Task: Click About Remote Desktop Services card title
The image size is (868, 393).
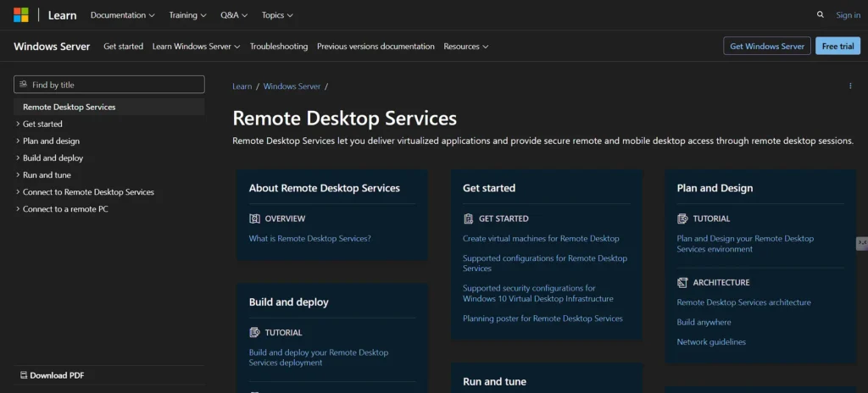Action: tap(325, 188)
